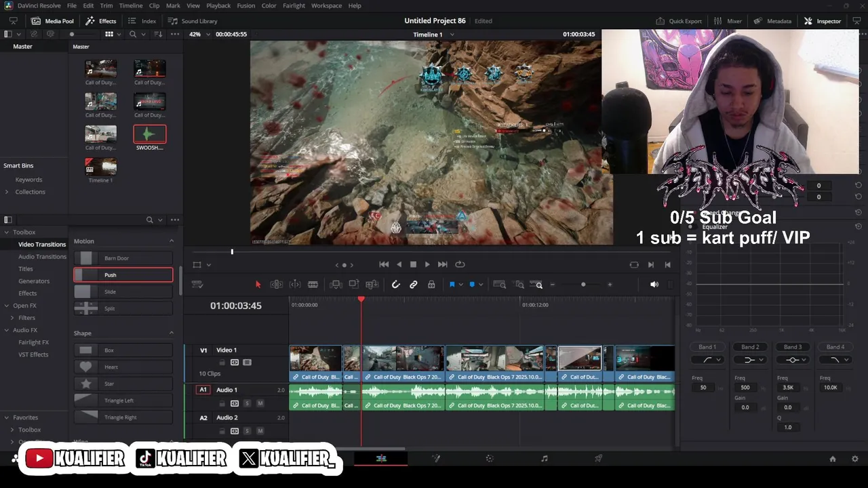Click the Quick Export button

click(679, 21)
